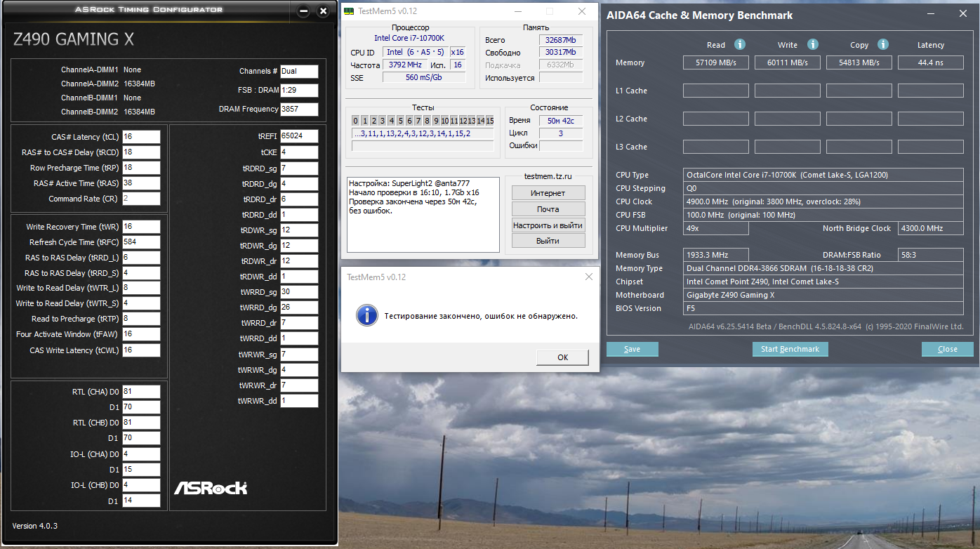Image resolution: width=980 pixels, height=549 pixels.
Task: Click the CPU ID Intel (6 · A5 · 5) field
Action: [416, 52]
